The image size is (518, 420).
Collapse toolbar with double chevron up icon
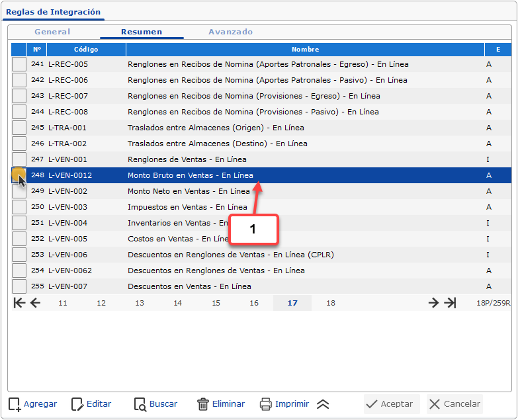[323, 404]
